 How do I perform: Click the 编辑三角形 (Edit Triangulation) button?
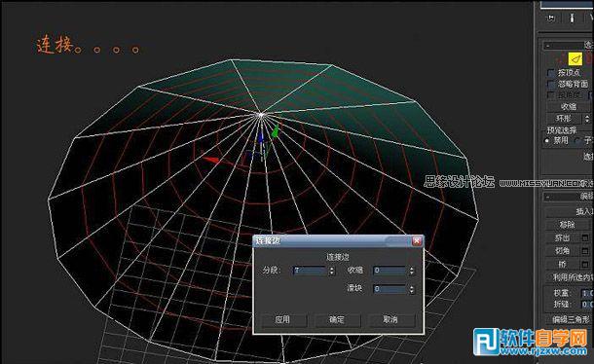(570, 319)
